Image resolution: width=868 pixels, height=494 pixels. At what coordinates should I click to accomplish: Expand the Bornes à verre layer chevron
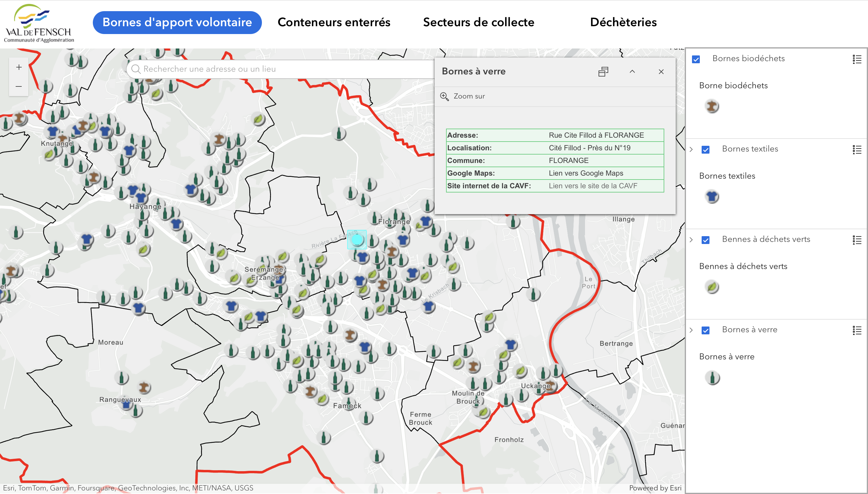pos(691,330)
